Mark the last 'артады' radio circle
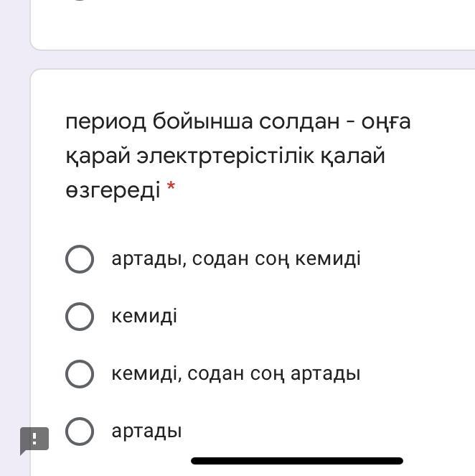475x476 pixels. click(x=80, y=431)
